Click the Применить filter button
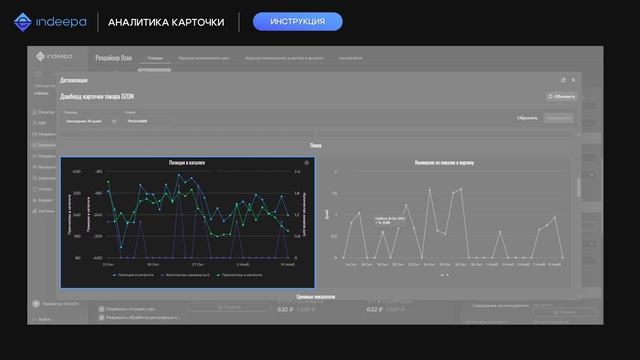This screenshot has width=640, height=360. click(x=558, y=118)
